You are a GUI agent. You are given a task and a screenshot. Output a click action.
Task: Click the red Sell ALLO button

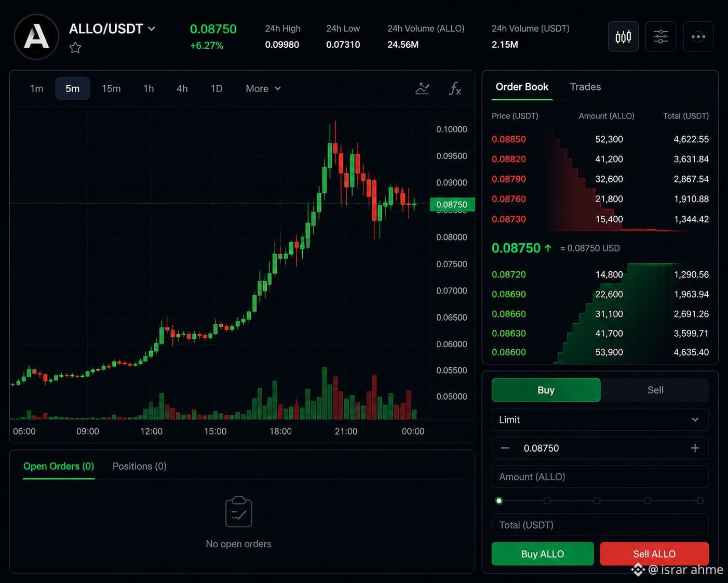(x=654, y=554)
